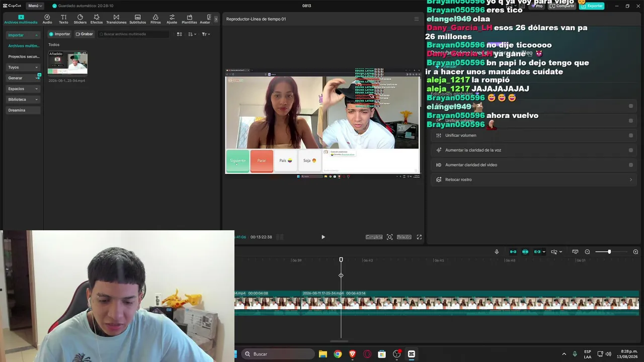Open Opera browser from the taskbar
This screenshot has width=644, height=362.
pyautogui.click(x=367, y=354)
